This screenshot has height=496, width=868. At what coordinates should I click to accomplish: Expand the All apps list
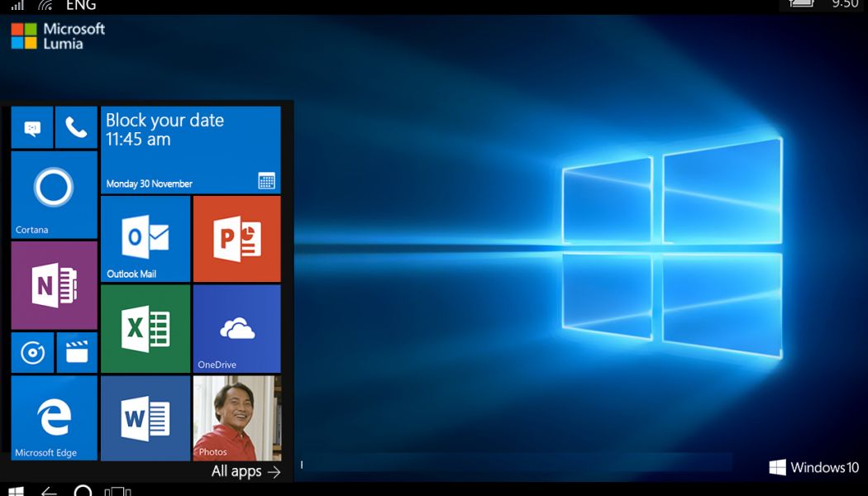pyautogui.click(x=246, y=471)
